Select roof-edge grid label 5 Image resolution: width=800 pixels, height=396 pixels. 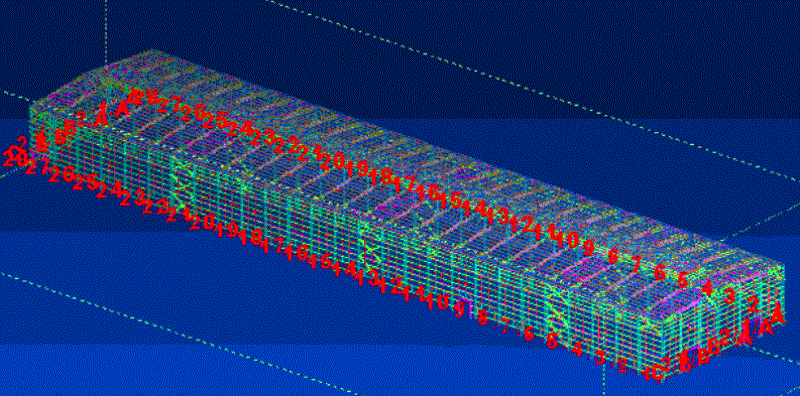pos(683,280)
